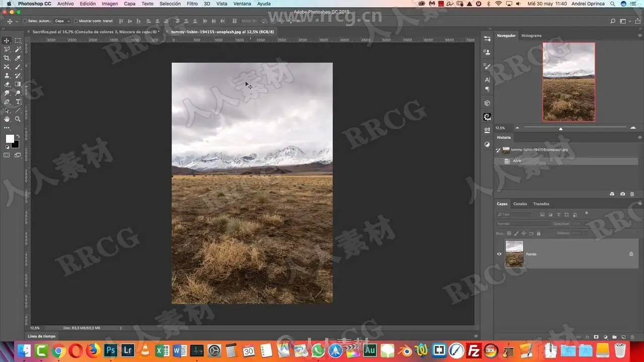Activate the Crop tool
The width and height of the screenshot is (644, 362).
click(7, 58)
